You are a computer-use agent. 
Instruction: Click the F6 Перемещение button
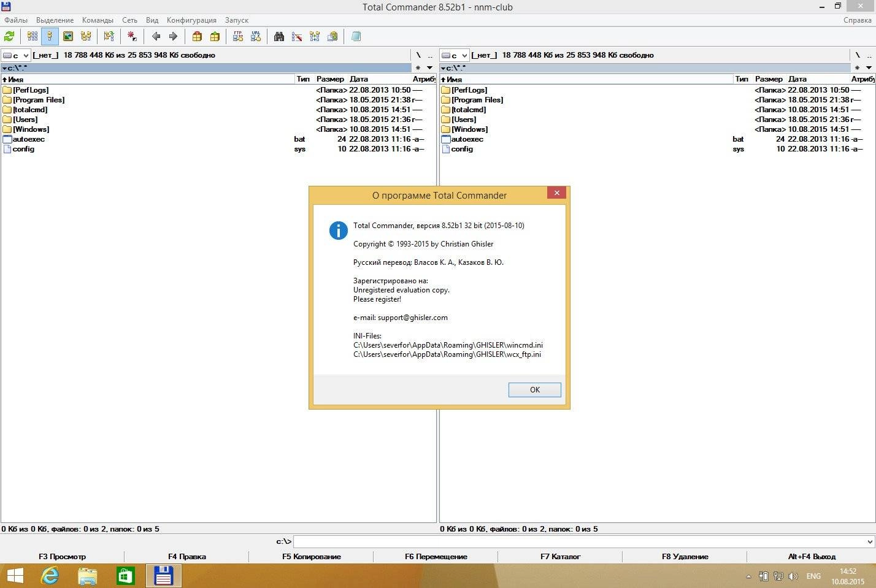[x=436, y=557]
